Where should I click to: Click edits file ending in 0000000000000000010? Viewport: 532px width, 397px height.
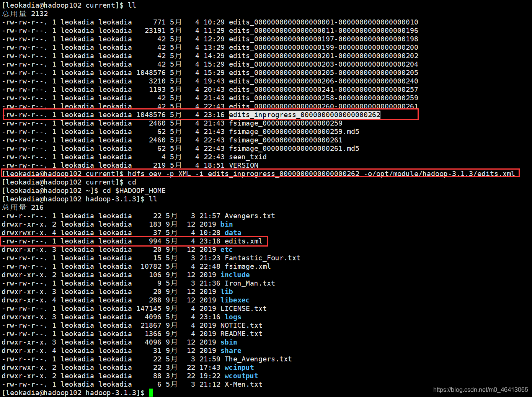[323, 22]
